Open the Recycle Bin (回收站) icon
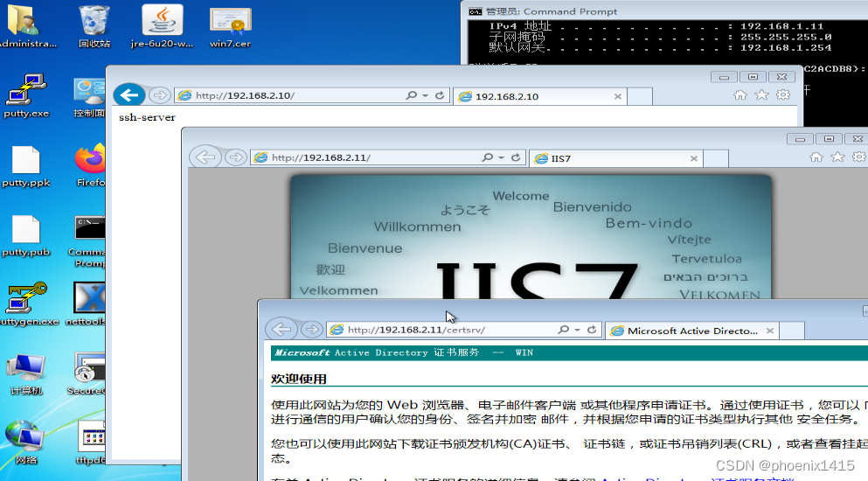868x481 pixels. [x=94, y=26]
